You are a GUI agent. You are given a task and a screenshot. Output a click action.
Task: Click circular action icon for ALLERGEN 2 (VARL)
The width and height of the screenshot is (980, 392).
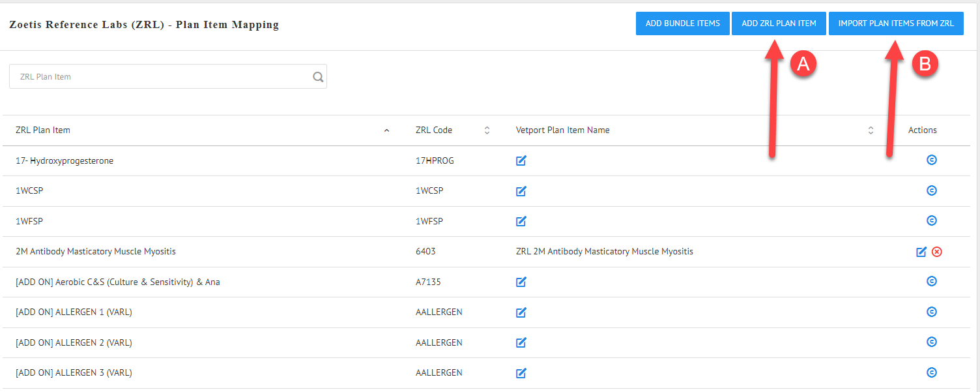[932, 342]
